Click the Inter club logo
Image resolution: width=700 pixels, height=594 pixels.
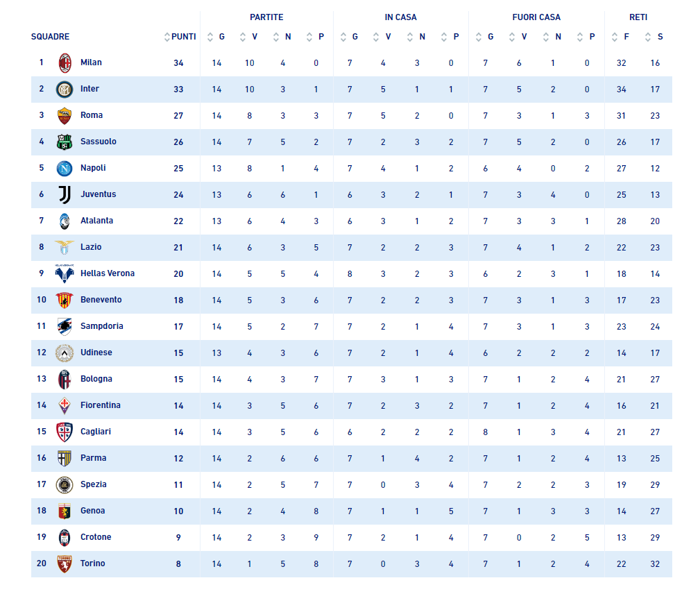point(65,90)
